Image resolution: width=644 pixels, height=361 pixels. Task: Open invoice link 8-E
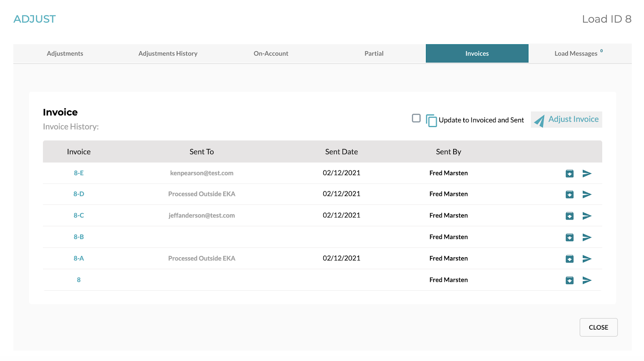click(x=78, y=173)
